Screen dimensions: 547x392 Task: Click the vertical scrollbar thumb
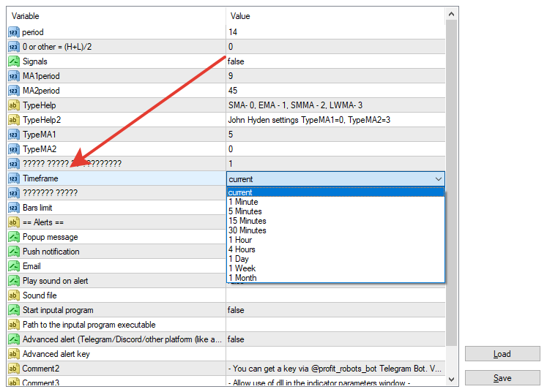click(x=451, y=183)
